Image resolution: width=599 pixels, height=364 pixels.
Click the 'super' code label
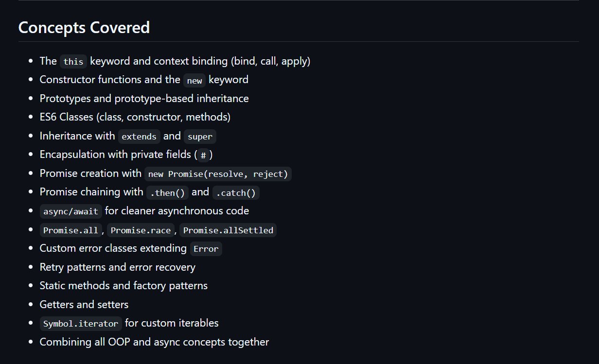click(200, 137)
